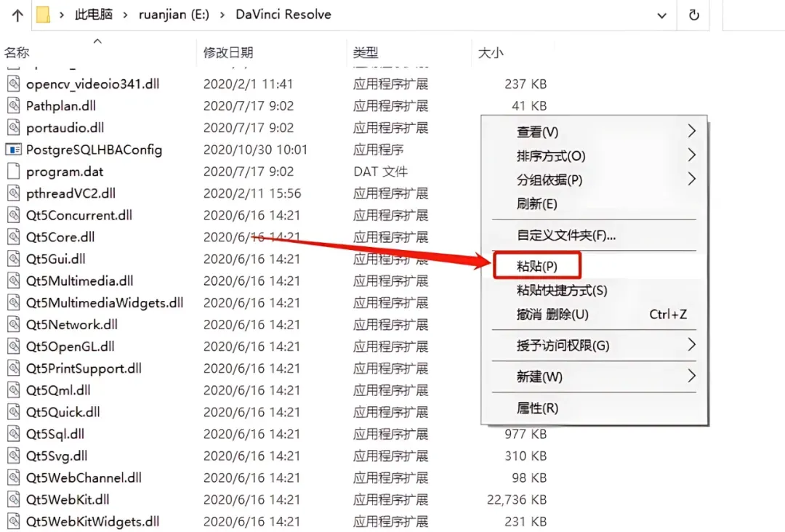Expand the chevron before DaVinci Resolve

222,15
